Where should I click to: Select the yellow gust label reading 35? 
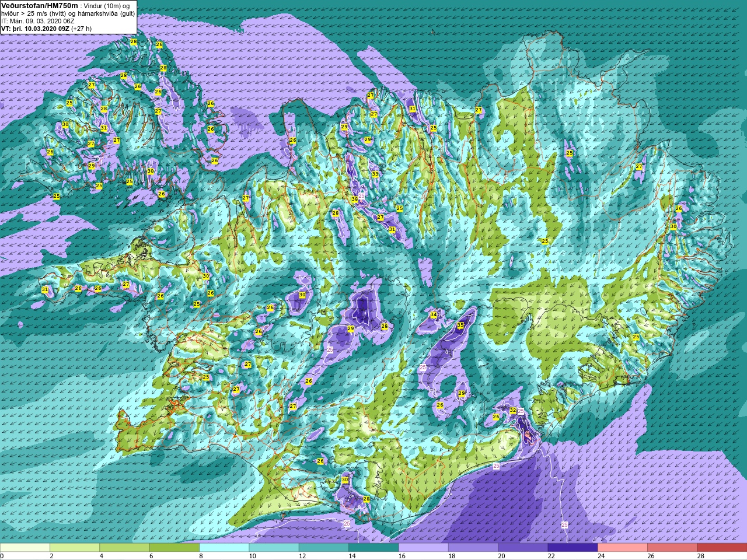460,325
